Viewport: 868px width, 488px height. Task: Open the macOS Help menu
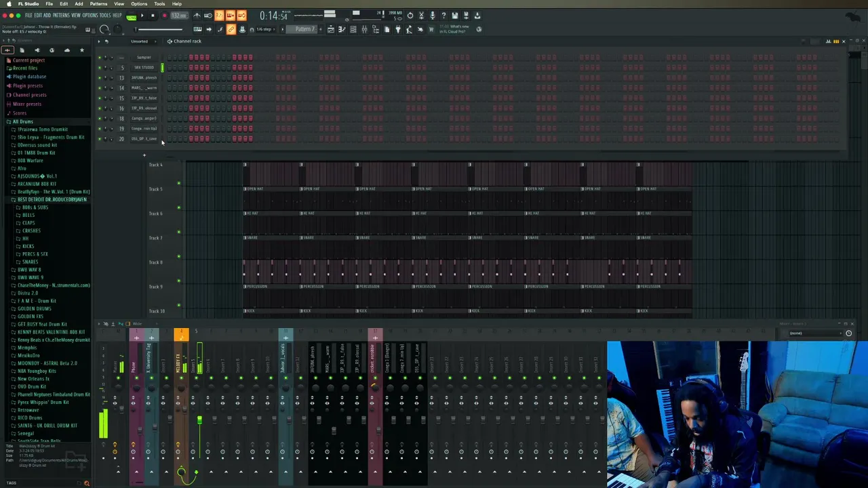point(177,3)
